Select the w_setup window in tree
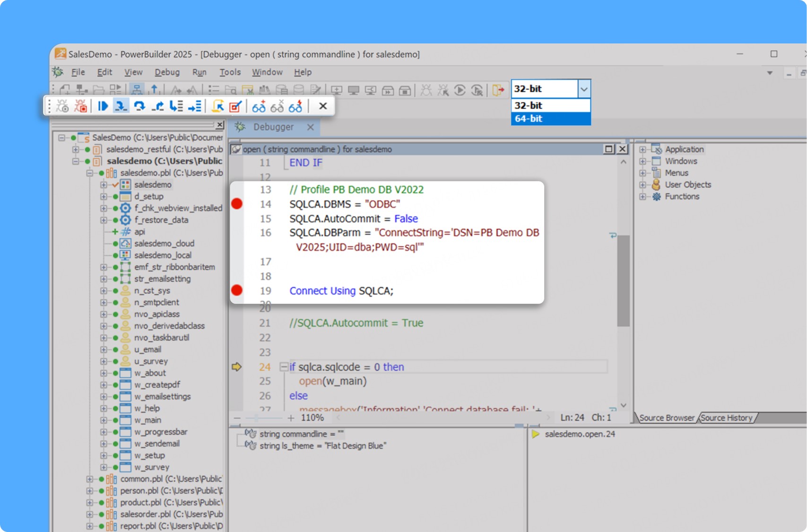 [149, 455]
